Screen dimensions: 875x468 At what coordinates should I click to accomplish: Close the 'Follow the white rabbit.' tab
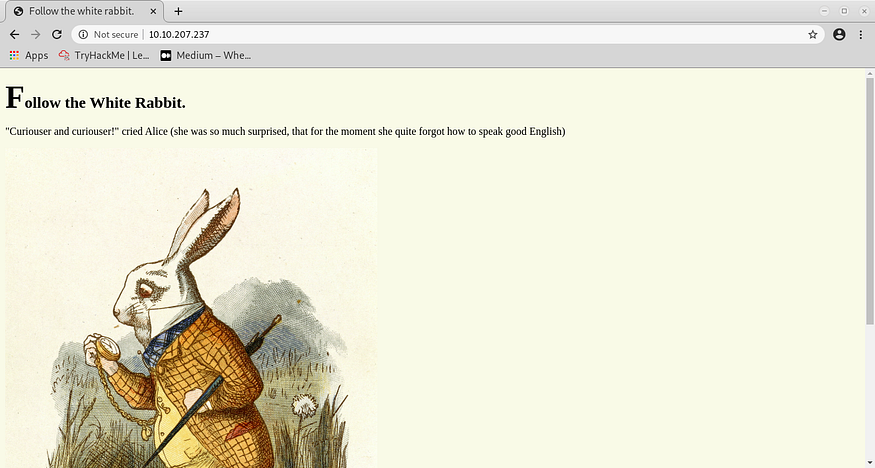pos(153,11)
